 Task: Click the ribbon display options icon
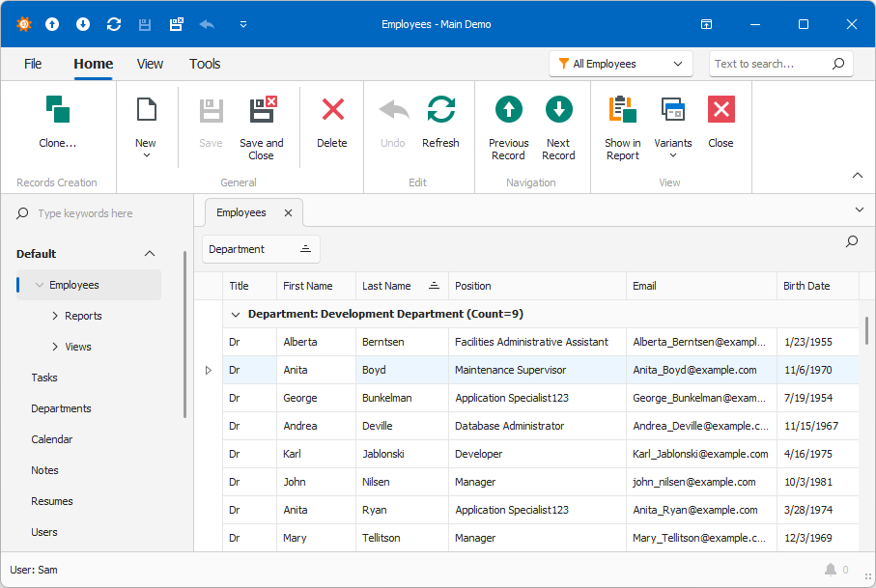point(706,24)
